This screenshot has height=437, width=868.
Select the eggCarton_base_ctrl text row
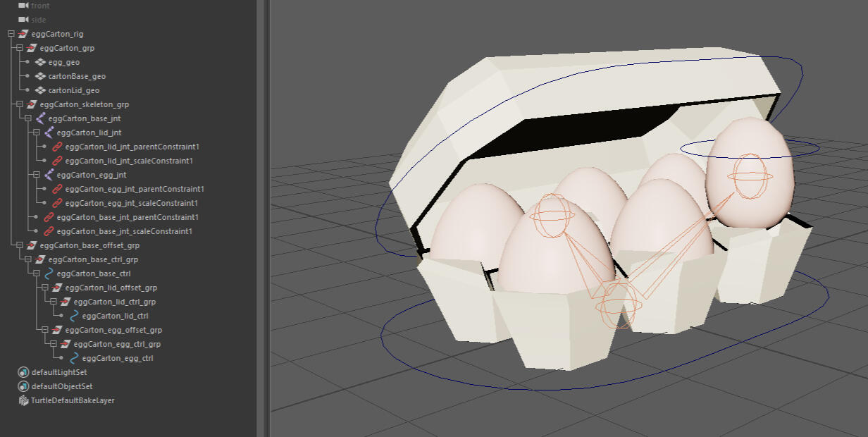(94, 273)
